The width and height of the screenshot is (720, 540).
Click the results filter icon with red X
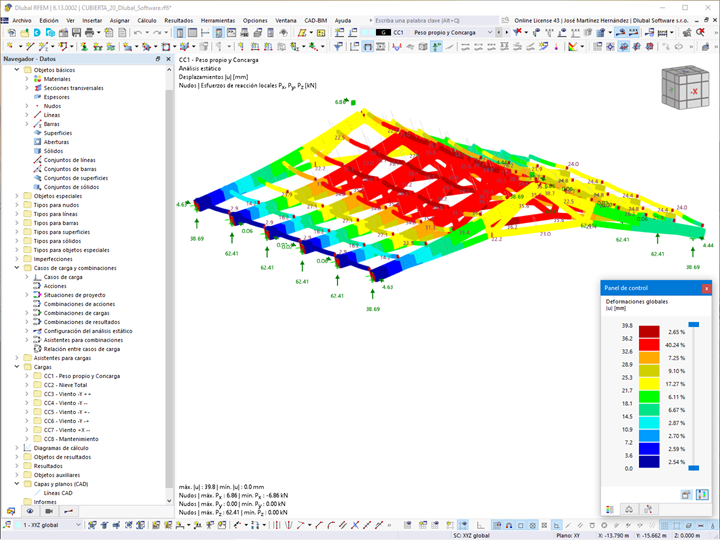[x=518, y=32]
